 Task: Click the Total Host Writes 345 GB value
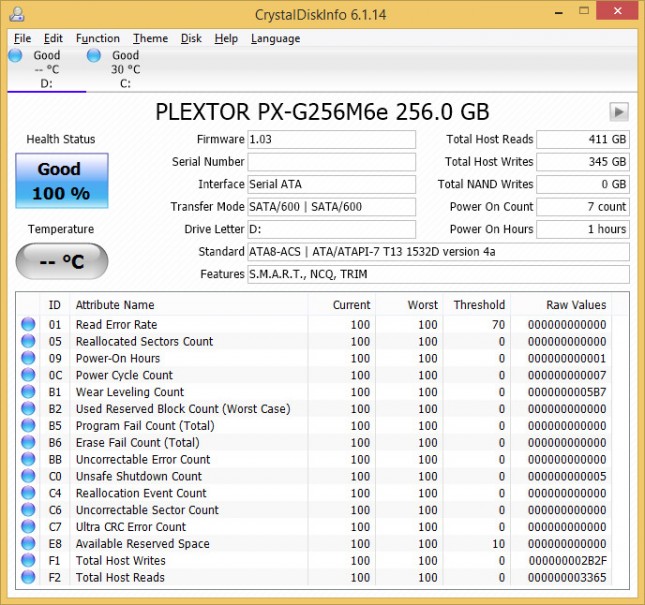pyautogui.click(x=583, y=162)
